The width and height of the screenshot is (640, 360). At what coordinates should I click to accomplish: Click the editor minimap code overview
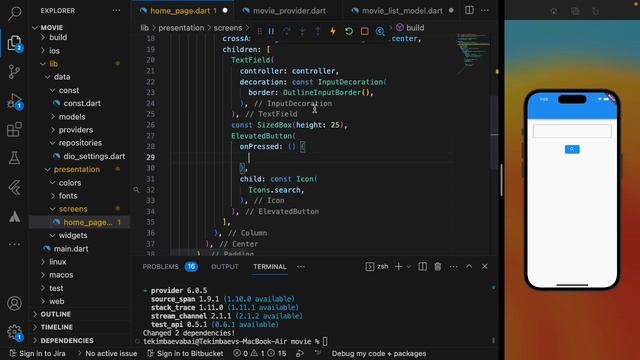(x=473, y=53)
